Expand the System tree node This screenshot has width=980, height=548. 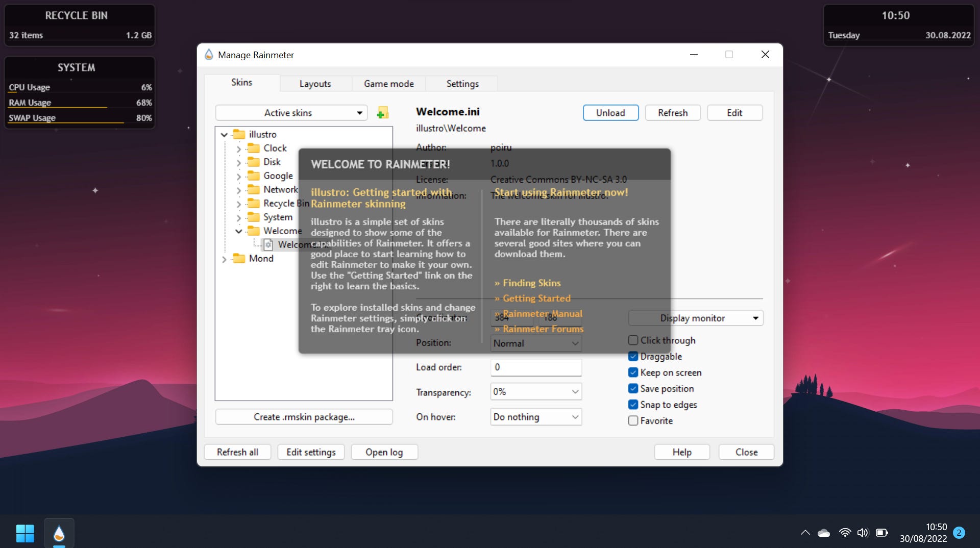(x=238, y=217)
